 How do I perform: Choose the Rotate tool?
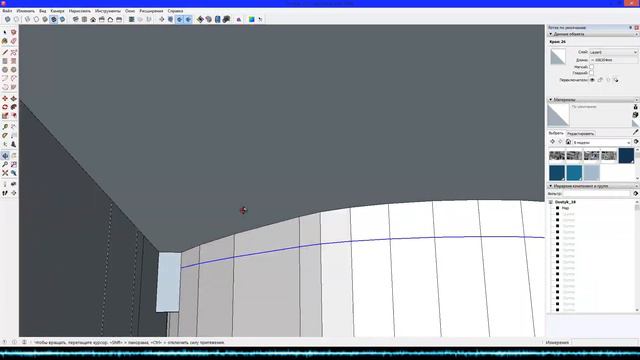5,107
